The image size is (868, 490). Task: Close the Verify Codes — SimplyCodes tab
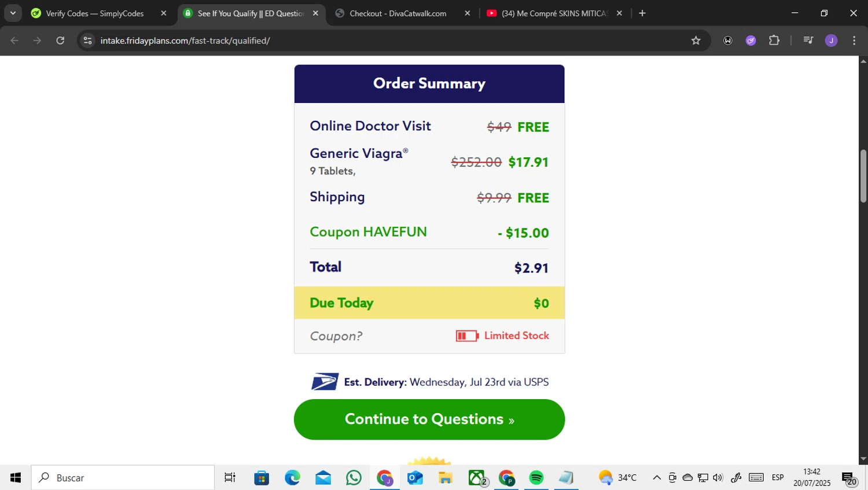click(x=163, y=13)
